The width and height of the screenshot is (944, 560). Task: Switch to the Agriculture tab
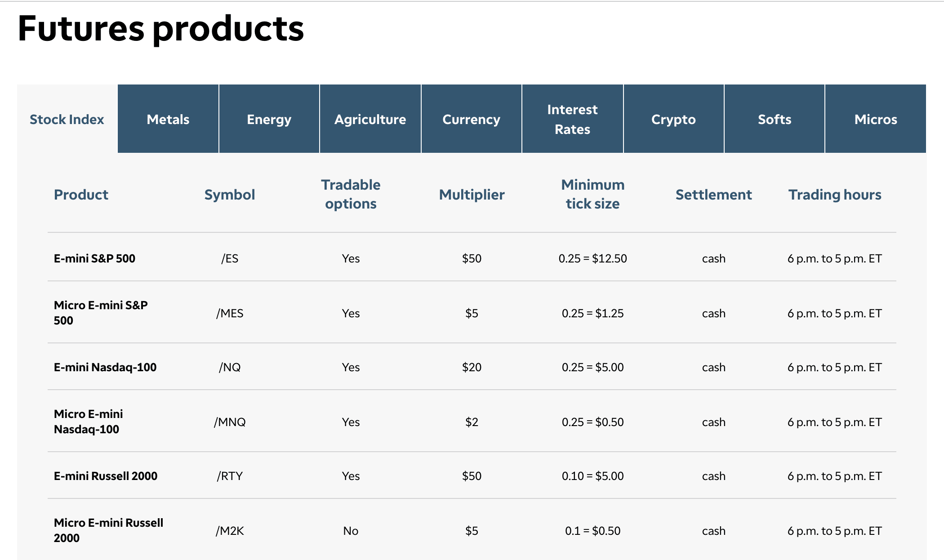click(370, 119)
